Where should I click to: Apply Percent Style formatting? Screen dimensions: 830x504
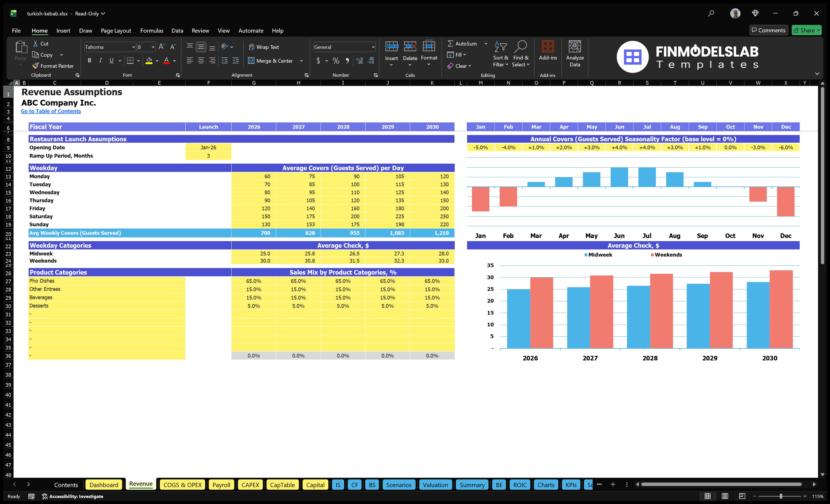[x=336, y=61]
